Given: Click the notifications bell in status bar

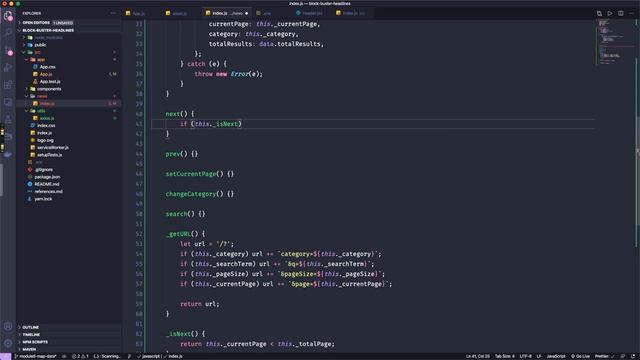Looking at the screenshot, I should pos(633,356).
